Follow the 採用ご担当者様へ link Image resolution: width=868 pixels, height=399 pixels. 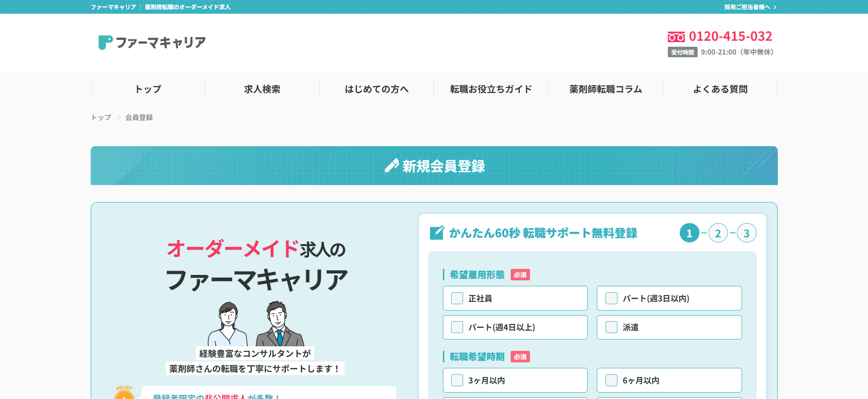point(750,7)
